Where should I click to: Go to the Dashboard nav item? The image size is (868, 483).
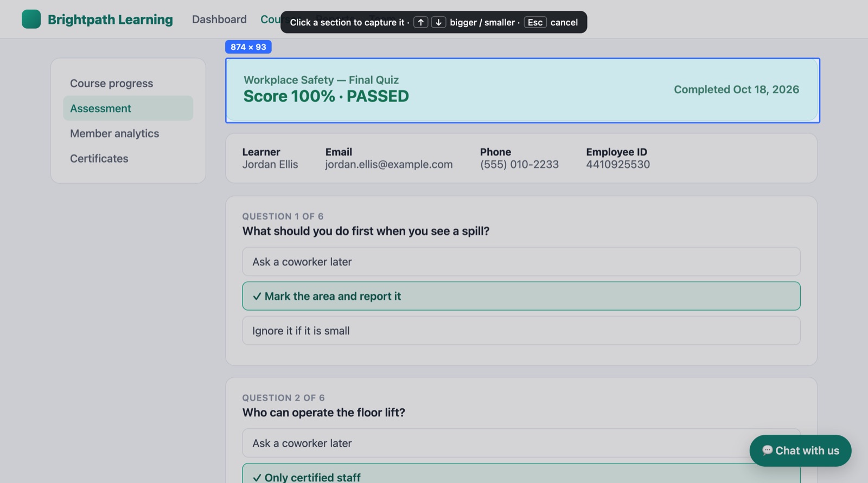pos(219,19)
